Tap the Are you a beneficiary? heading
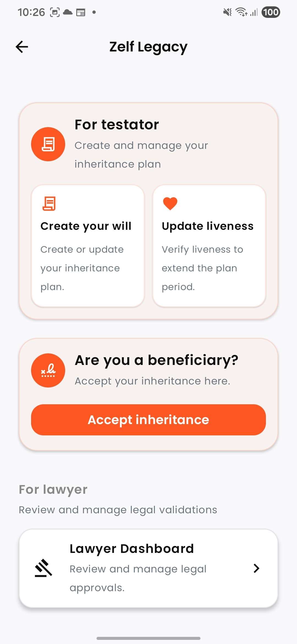This screenshot has width=297, height=644. [156, 360]
